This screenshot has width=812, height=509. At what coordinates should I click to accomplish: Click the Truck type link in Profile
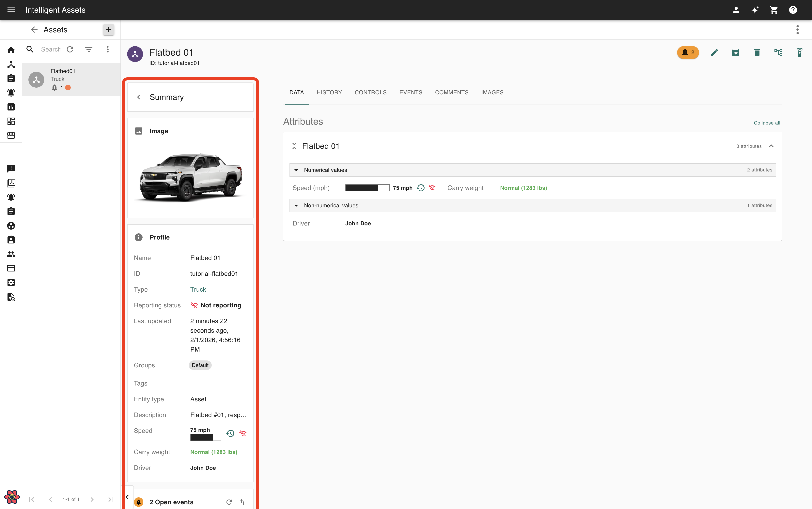click(x=198, y=289)
